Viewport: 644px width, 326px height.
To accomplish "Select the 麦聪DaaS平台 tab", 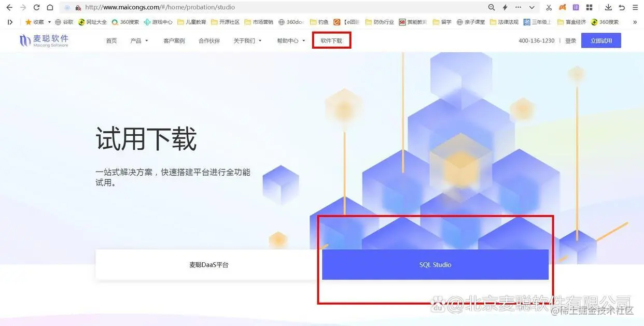I will (208, 265).
